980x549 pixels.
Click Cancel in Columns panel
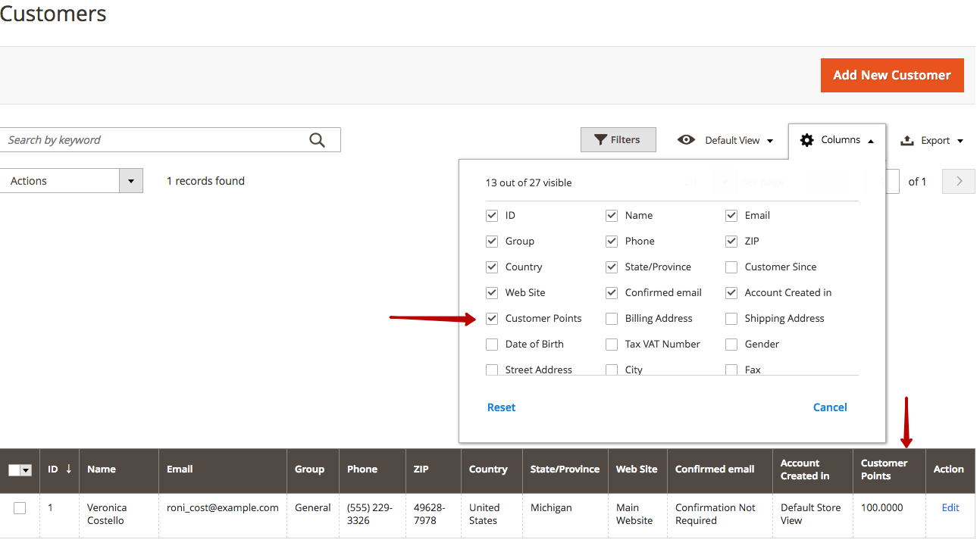(x=830, y=407)
